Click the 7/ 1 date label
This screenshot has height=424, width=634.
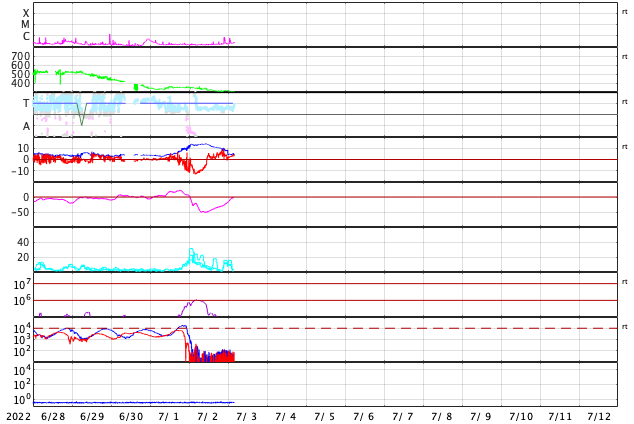(x=169, y=416)
